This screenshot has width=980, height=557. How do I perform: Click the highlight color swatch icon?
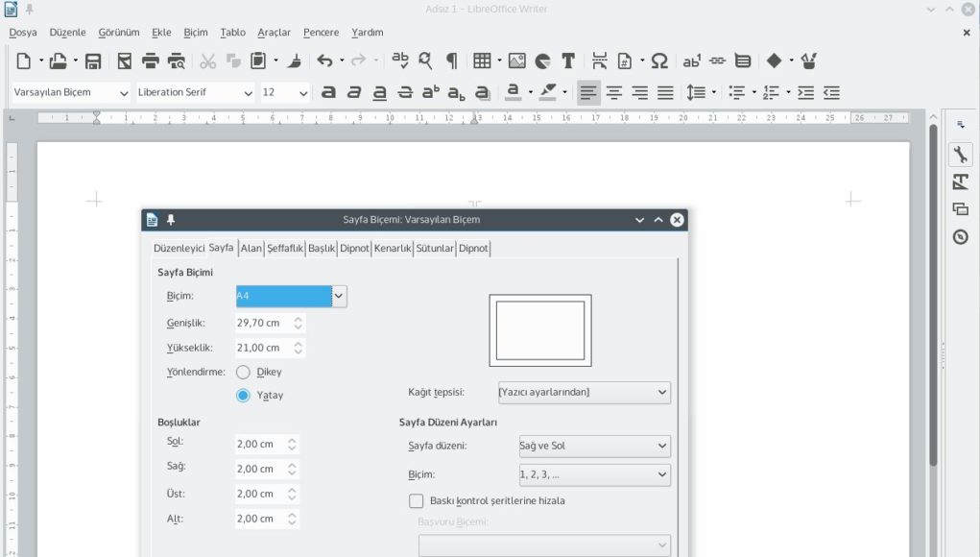coord(547,93)
